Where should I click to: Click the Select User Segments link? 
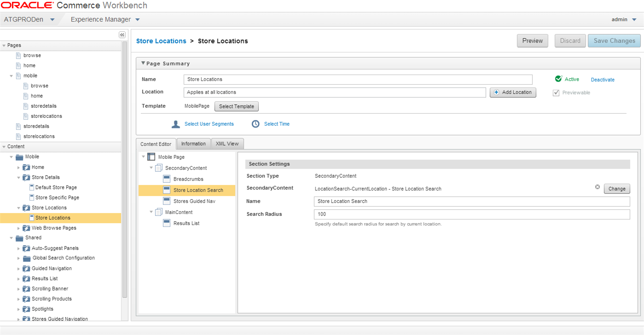click(209, 124)
